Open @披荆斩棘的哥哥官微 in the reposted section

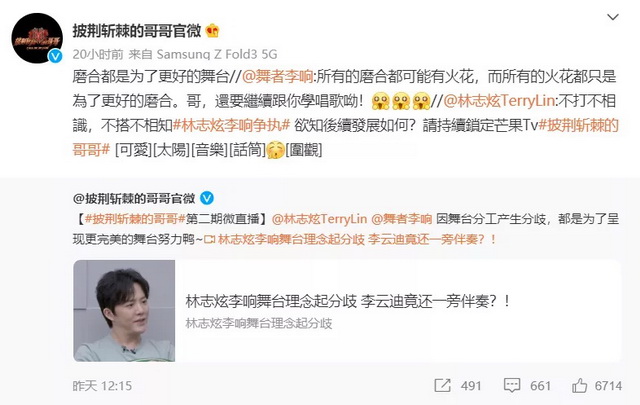(x=134, y=198)
